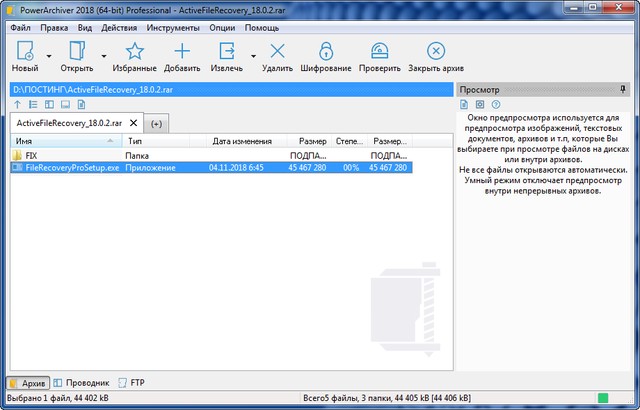Switch to the Проводник tab
The width and height of the screenshot is (640, 410).
(x=84, y=383)
